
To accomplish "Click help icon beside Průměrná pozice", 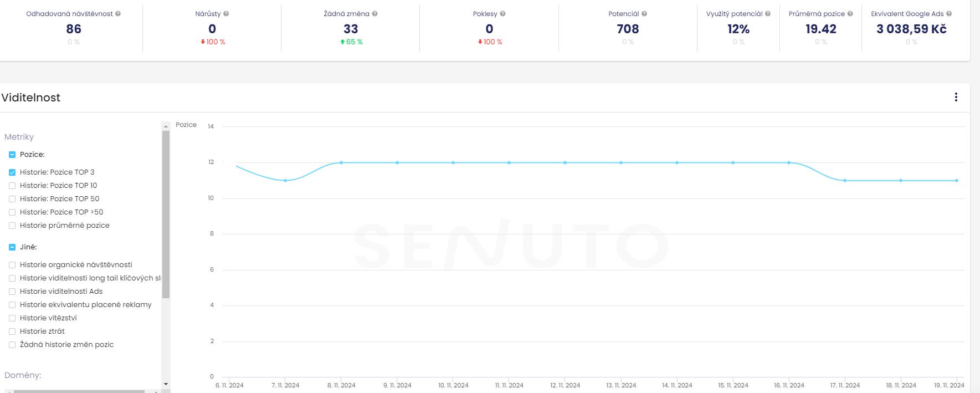I will [850, 14].
